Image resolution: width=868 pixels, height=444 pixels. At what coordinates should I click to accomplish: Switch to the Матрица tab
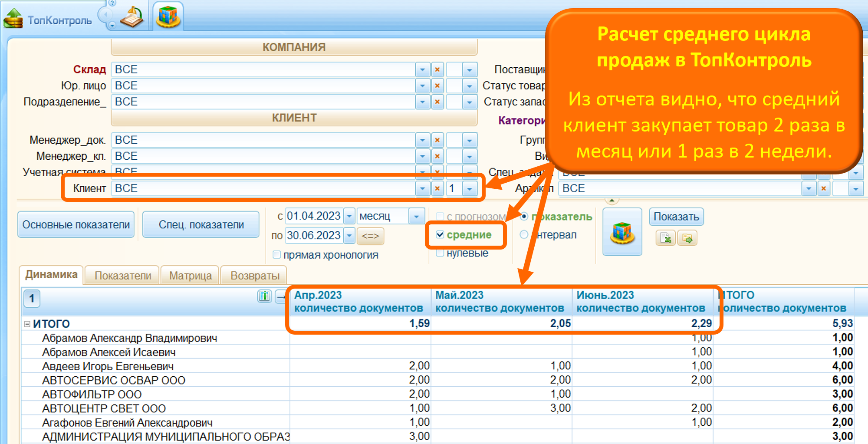(191, 276)
